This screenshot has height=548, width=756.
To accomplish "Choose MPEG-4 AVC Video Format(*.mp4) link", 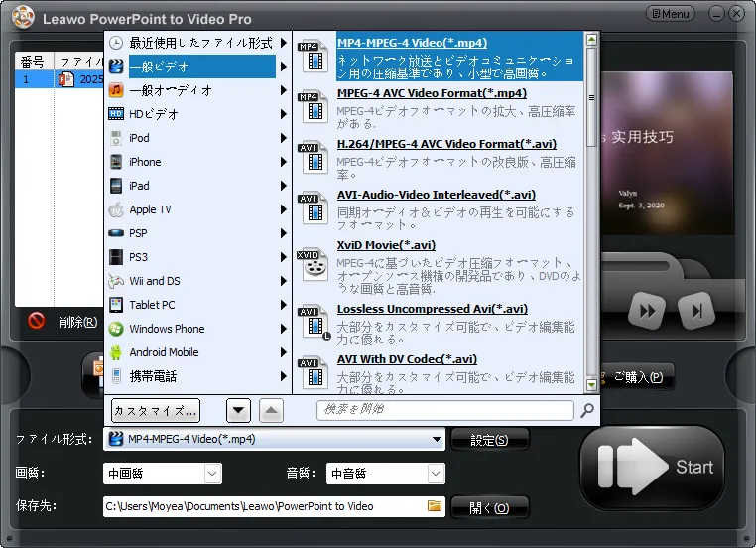I will pos(432,93).
